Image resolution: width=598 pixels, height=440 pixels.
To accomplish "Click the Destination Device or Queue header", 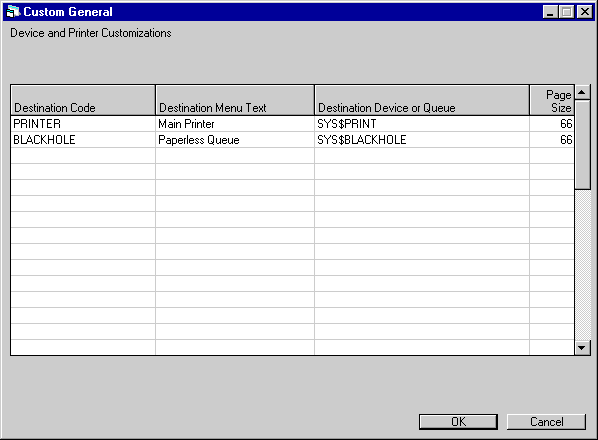I will pos(422,100).
